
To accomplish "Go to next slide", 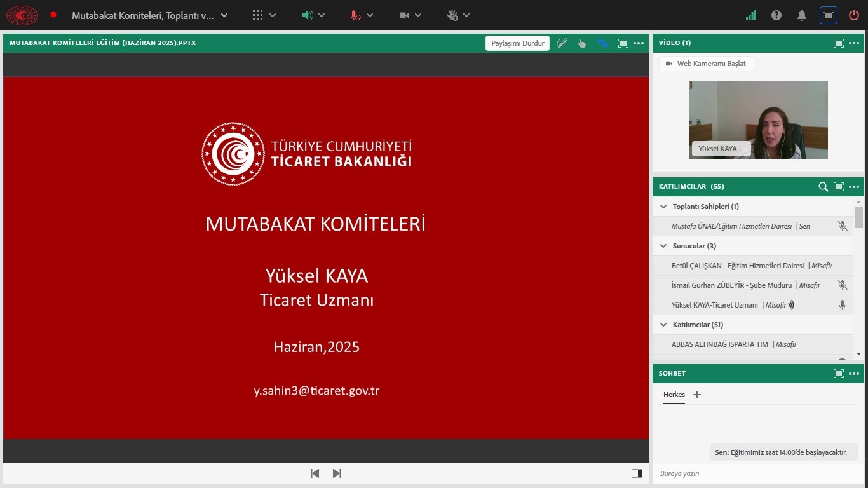I will [x=337, y=473].
